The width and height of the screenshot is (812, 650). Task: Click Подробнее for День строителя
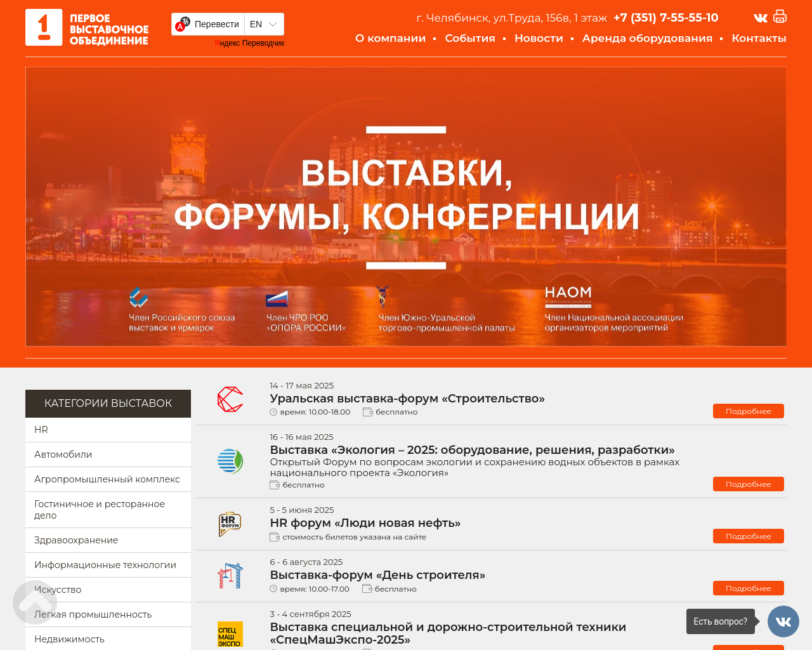749,588
